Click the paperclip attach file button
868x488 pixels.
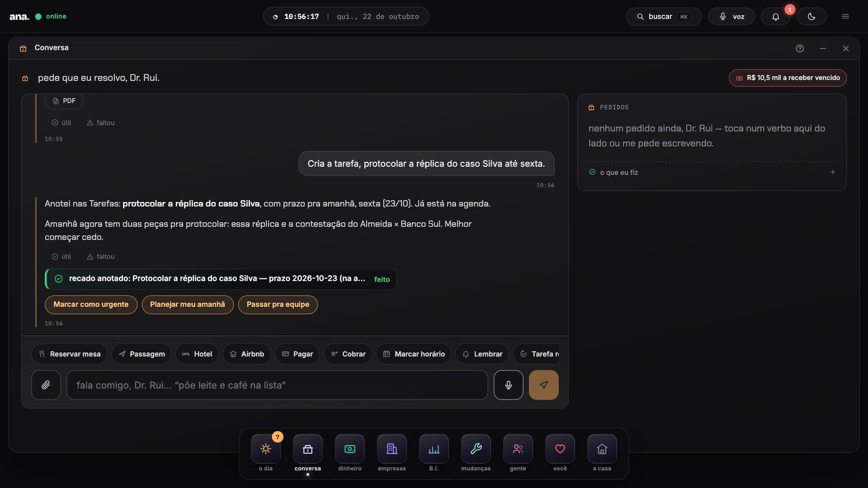tap(46, 385)
